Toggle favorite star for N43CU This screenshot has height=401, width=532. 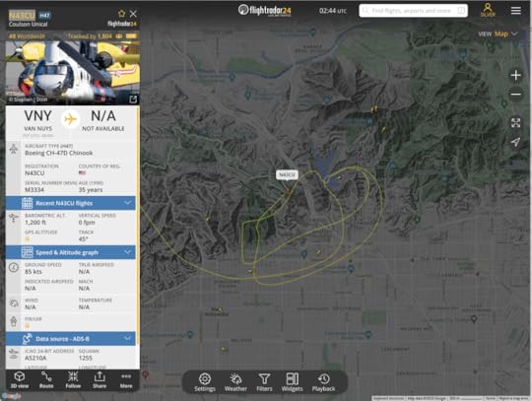pos(121,14)
